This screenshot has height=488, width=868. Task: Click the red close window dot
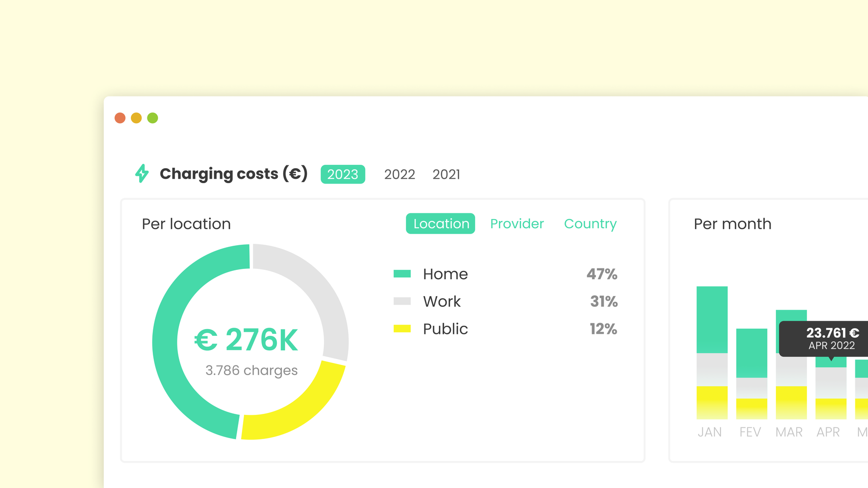(x=120, y=118)
